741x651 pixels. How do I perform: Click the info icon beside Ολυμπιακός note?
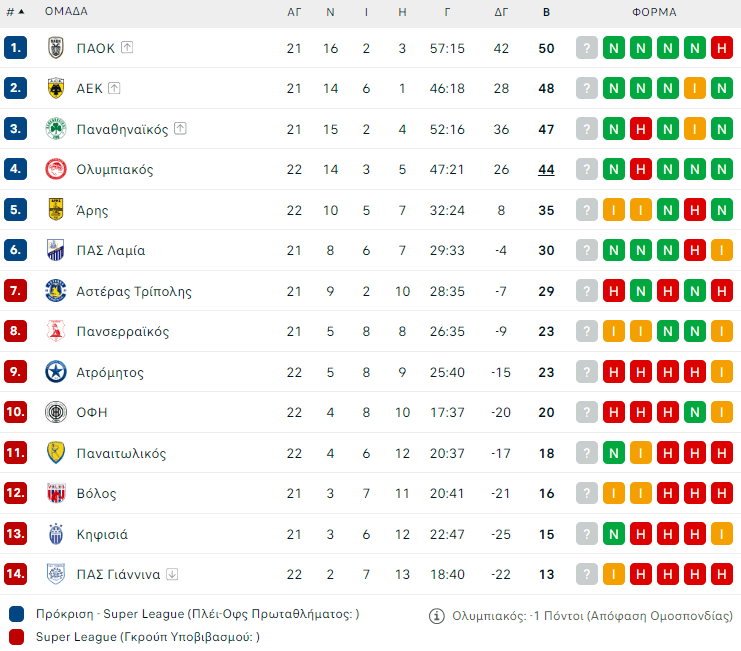click(436, 616)
